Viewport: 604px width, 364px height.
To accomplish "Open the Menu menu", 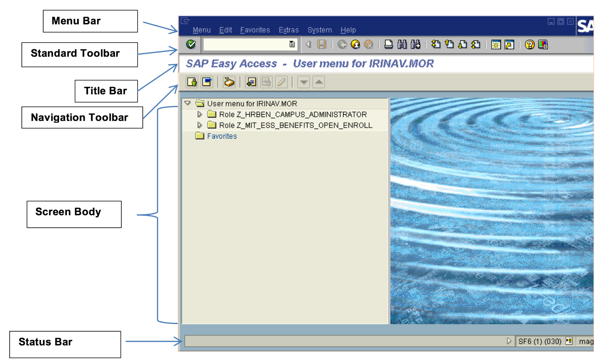I will click(x=201, y=30).
